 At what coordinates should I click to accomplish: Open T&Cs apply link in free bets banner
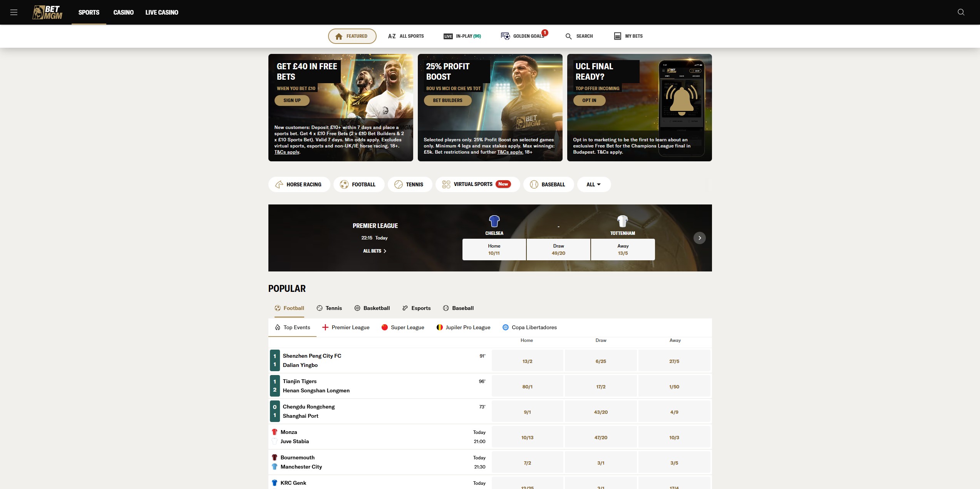pyautogui.click(x=287, y=152)
